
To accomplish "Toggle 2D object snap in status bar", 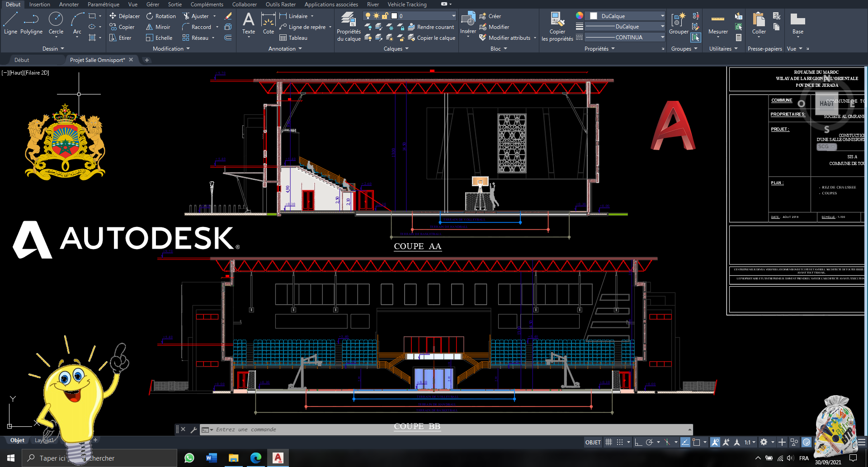I will (x=696, y=443).
